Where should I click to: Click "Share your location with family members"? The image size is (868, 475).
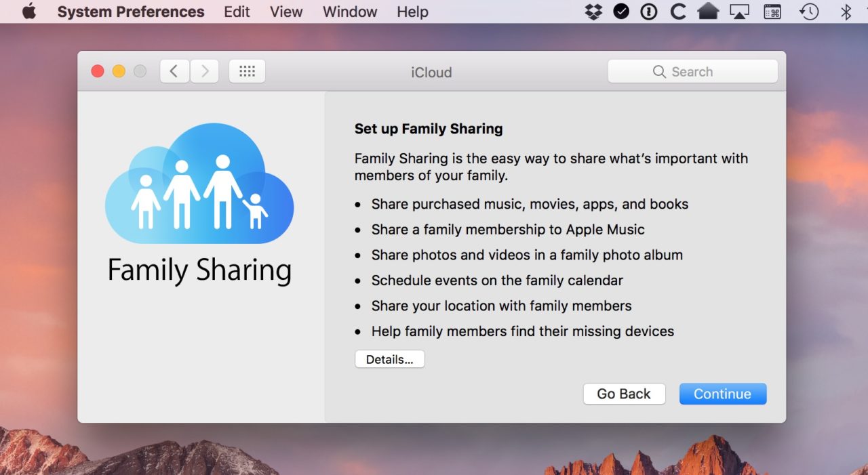(x=501, y=306)
